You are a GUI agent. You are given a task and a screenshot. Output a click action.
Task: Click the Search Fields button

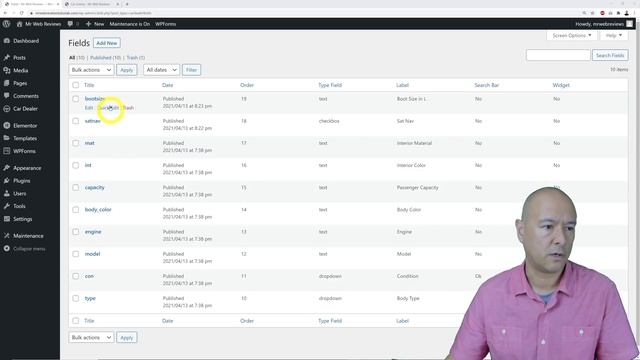pos(610,55)
